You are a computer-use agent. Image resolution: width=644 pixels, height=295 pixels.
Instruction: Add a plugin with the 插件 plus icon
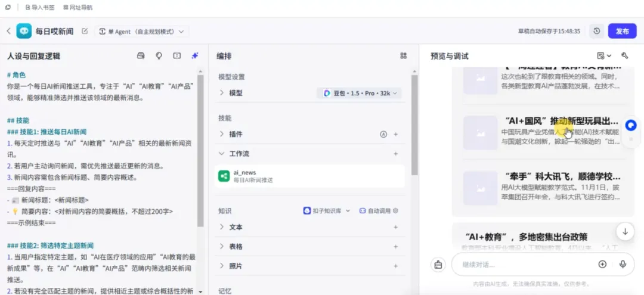pos(396,134)
